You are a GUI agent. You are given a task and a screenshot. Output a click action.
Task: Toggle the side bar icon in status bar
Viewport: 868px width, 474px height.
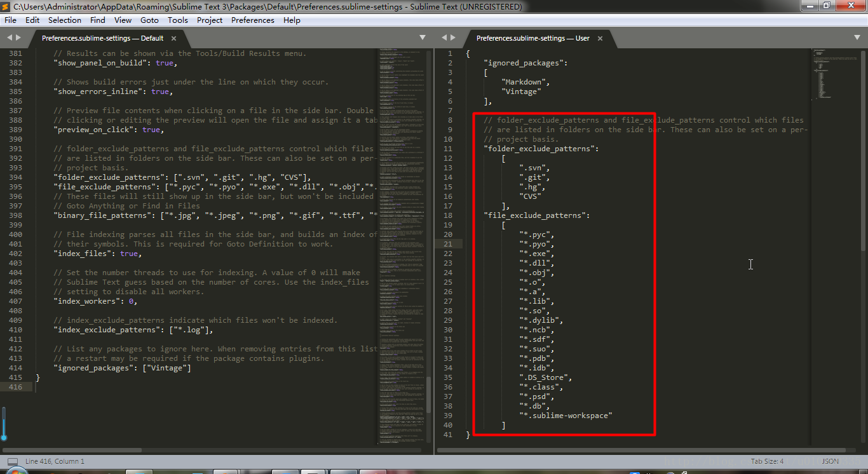click(x=13, y=461)
